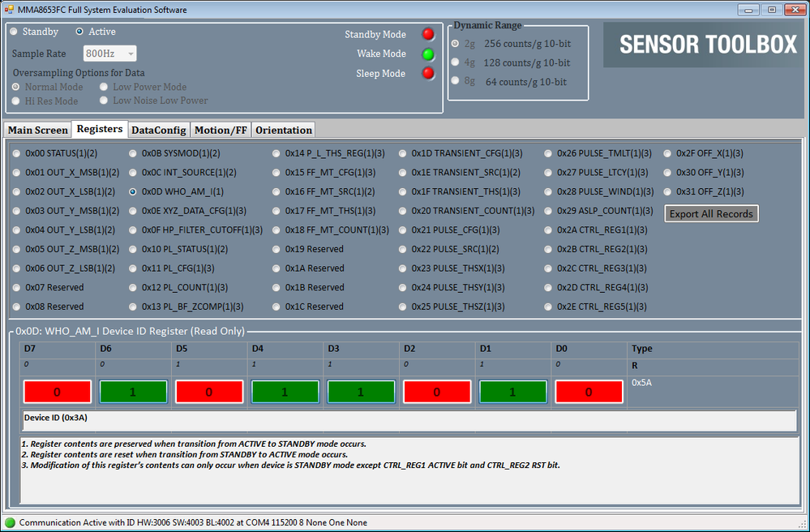Click the register notes text box
This screenshot has width=810, height=532.
[x=409, y=470]
